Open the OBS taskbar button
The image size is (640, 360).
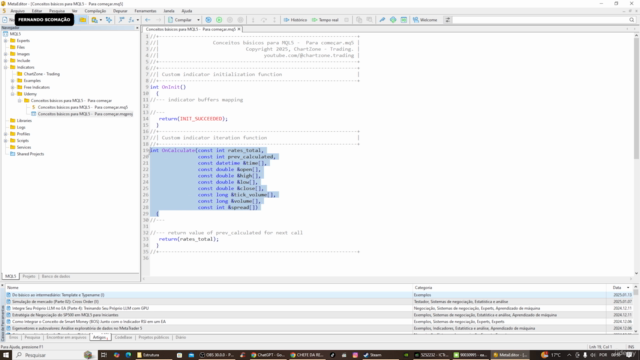click(x=216, y=355)
